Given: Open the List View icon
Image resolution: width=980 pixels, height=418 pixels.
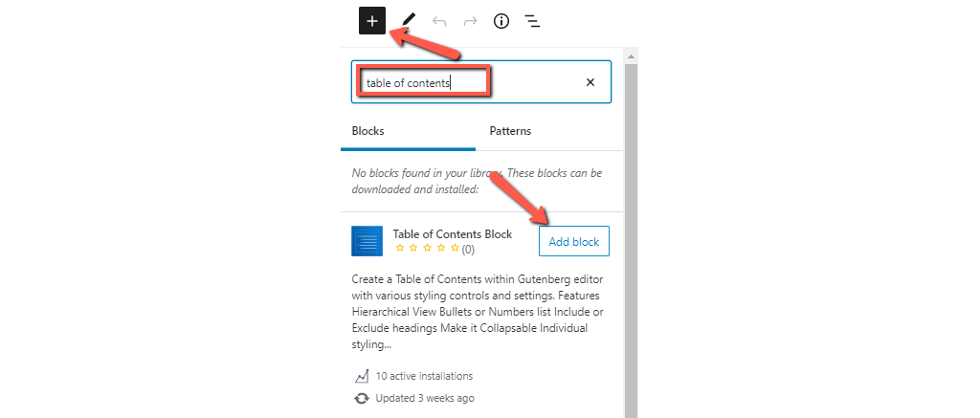Looking at the screenshot, I should [533, 20].
